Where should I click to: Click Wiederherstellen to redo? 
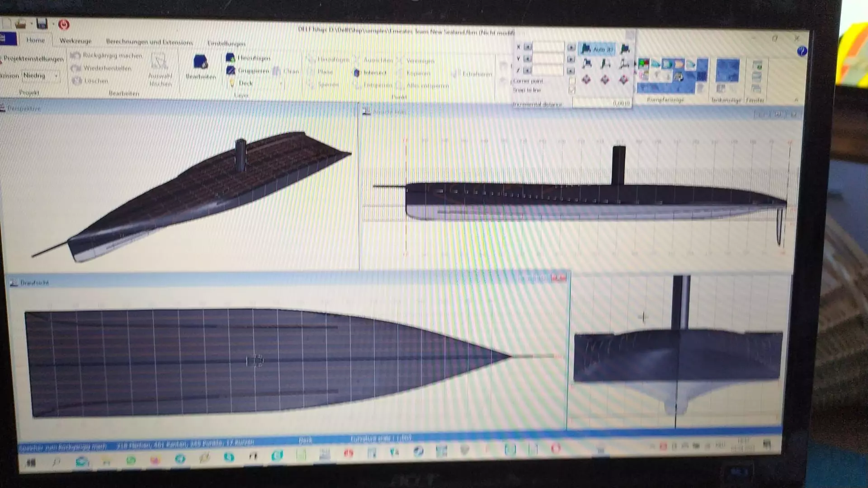(102, 68)
